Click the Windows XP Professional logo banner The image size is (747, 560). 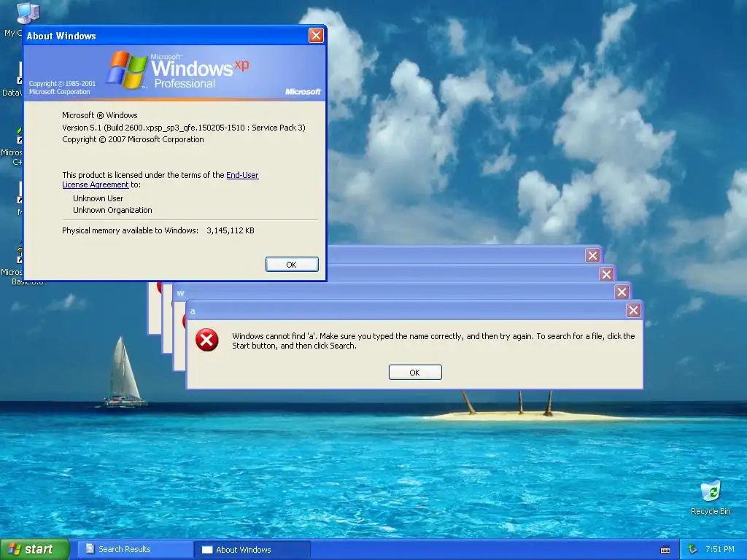175,73
